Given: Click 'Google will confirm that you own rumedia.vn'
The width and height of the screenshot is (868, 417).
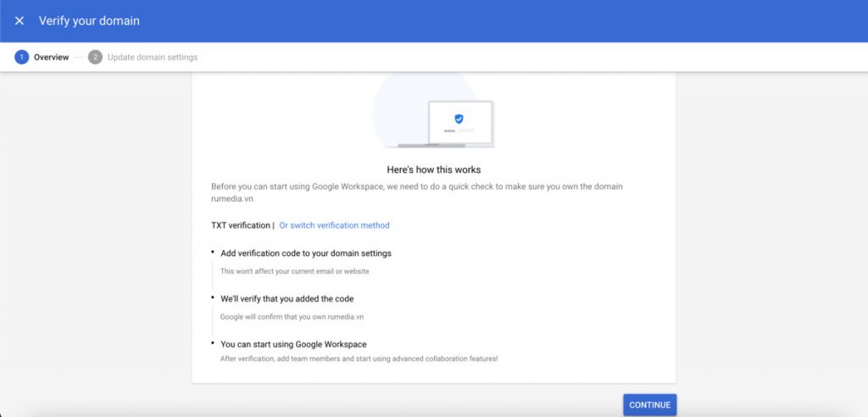Looking at the screenshot, I should coord(292,317).
